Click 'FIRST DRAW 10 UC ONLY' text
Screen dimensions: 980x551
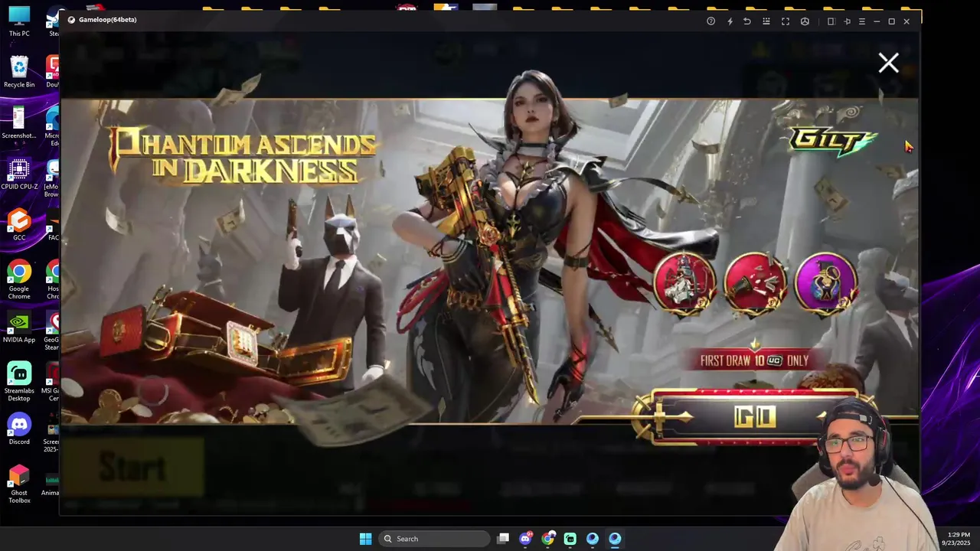point(754,360)
